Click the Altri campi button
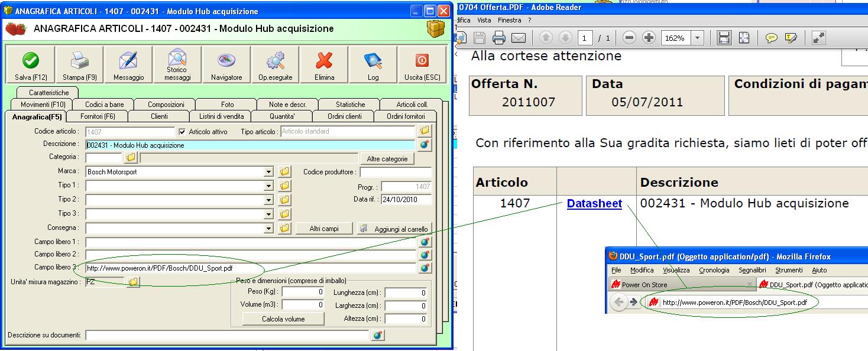 pyautogui.click(x=324, y=229)
